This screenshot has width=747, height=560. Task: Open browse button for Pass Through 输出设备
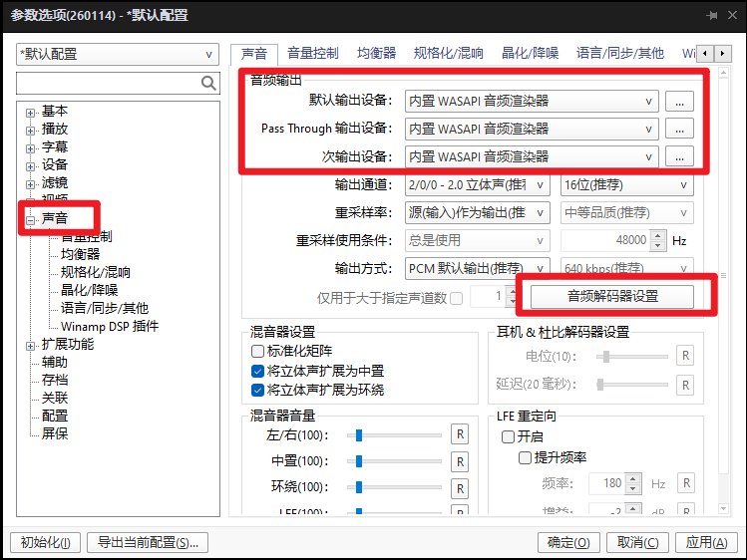679,129
